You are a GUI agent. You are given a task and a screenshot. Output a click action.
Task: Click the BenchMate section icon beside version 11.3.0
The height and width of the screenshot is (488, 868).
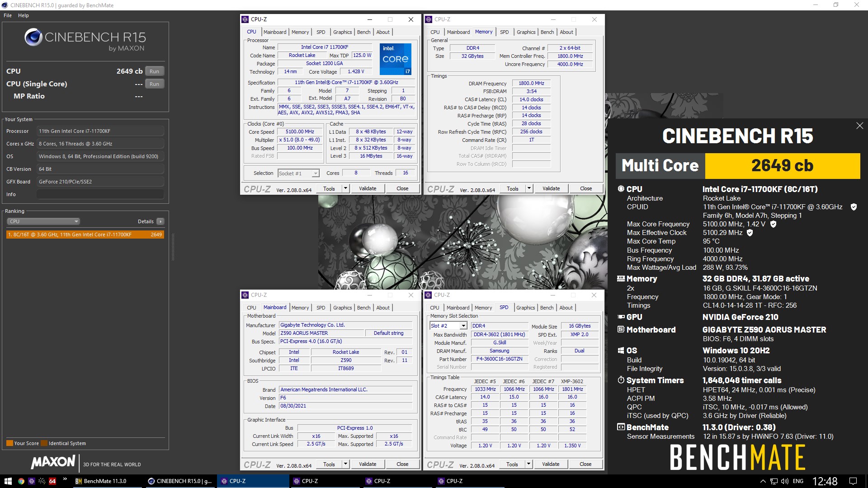click(621, 427)
